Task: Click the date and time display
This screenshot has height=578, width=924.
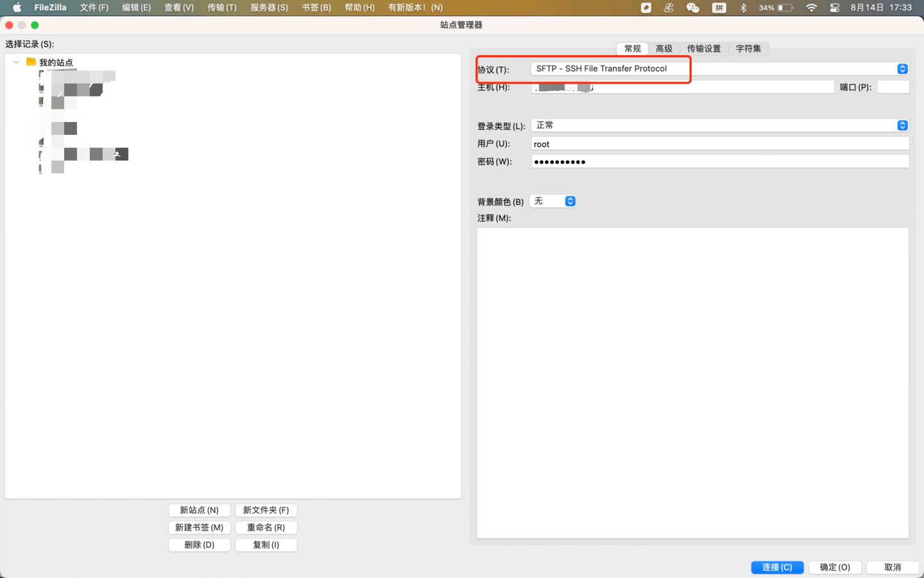Action: pyautogui.click(x=881, y=8)
